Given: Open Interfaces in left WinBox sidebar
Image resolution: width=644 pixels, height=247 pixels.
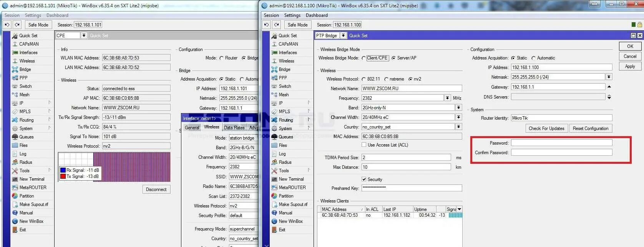Looking at the screenshot, I should (x=28, y=53).
